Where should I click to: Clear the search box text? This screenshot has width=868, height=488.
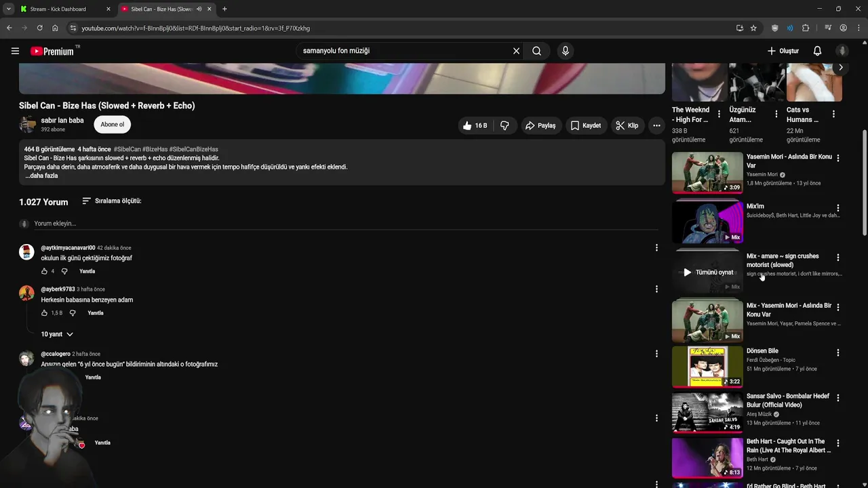516,51
